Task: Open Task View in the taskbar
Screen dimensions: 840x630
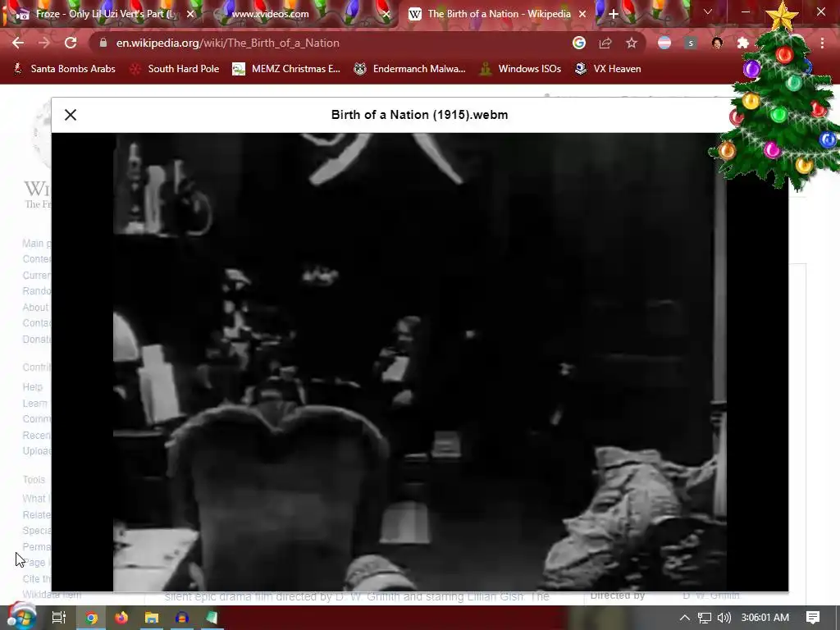Action: (58, 618)
